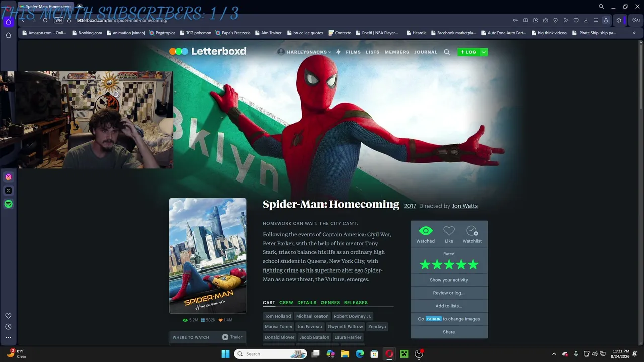Click Review or log...
Screen dimensions: 644x362
449,293
